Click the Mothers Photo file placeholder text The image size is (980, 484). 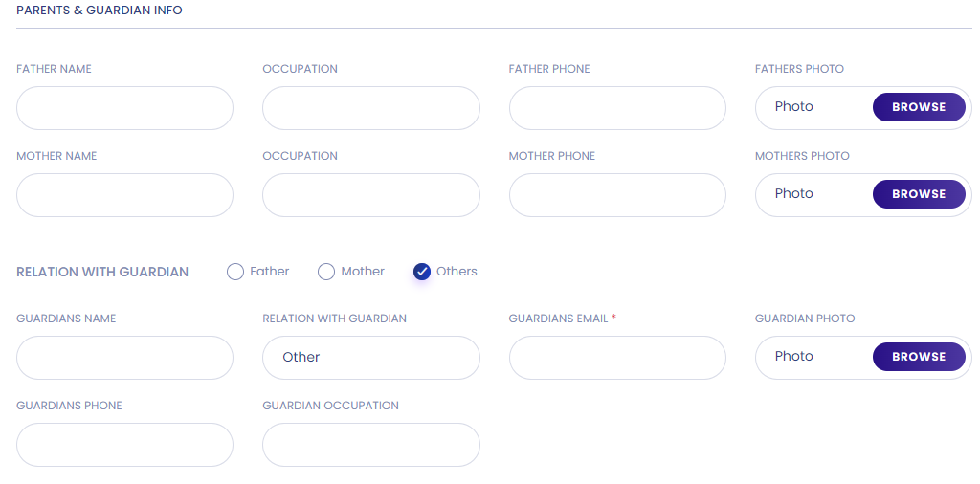pos(794,194)
